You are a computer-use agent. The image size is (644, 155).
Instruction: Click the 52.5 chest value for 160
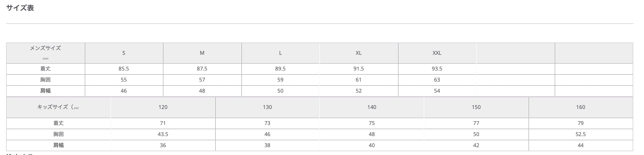(580, 134)
